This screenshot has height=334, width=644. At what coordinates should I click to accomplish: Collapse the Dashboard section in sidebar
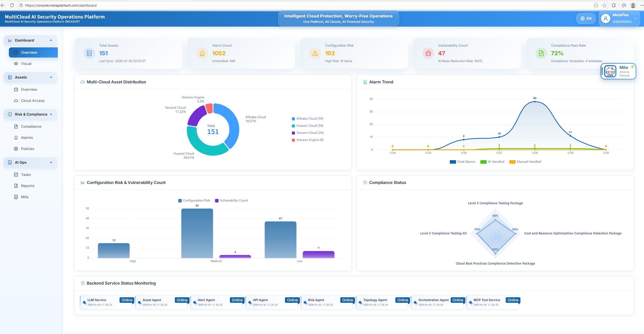pos(51,40)
